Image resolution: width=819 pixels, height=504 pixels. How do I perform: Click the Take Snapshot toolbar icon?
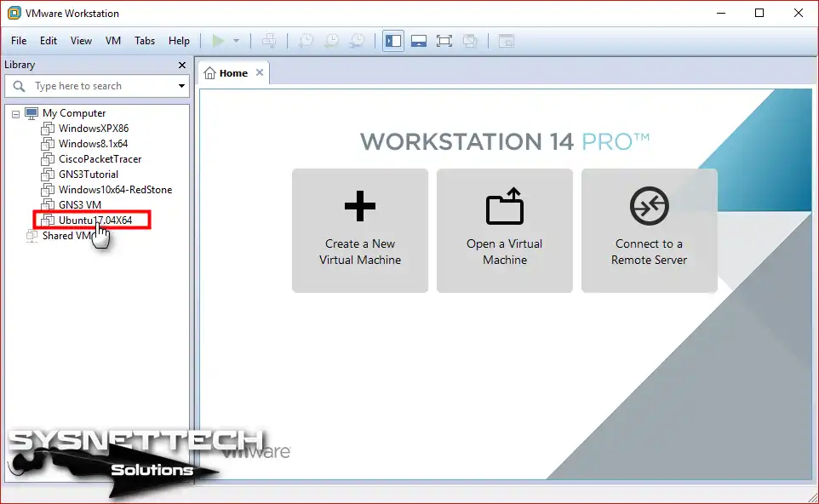coord(306,41)
